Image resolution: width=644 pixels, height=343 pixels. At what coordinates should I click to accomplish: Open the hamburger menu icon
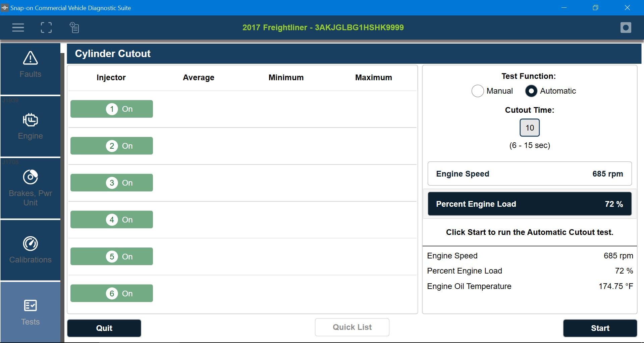18,28
